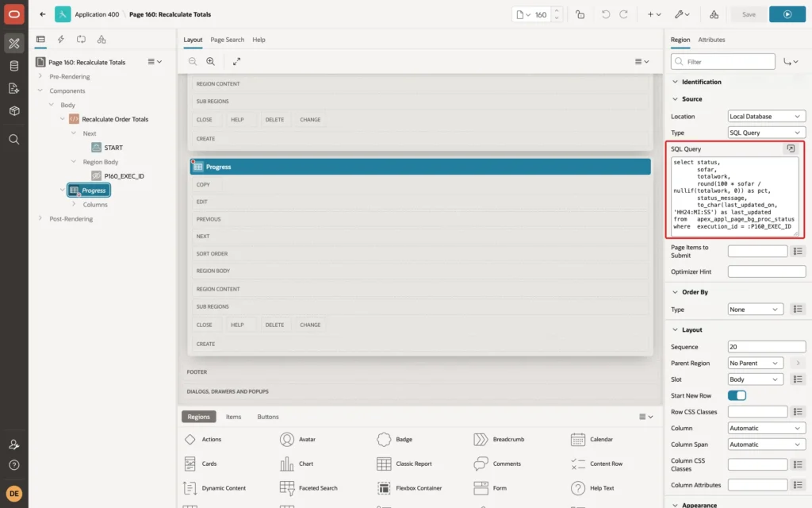Zoom out the layout view
The width and height of the screenshot is (812, 508).
[x=193, y=61]
